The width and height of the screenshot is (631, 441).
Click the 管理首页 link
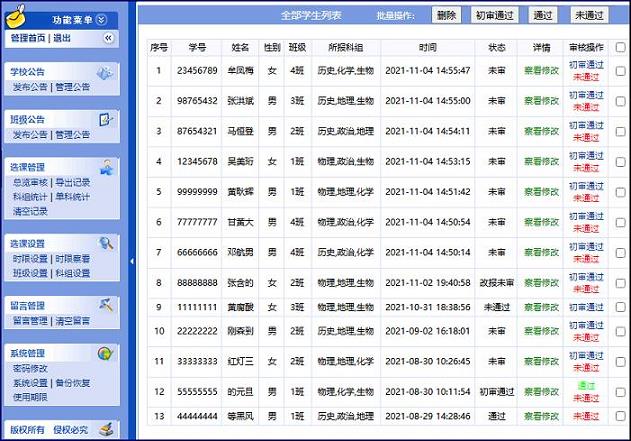pos(29,38)
